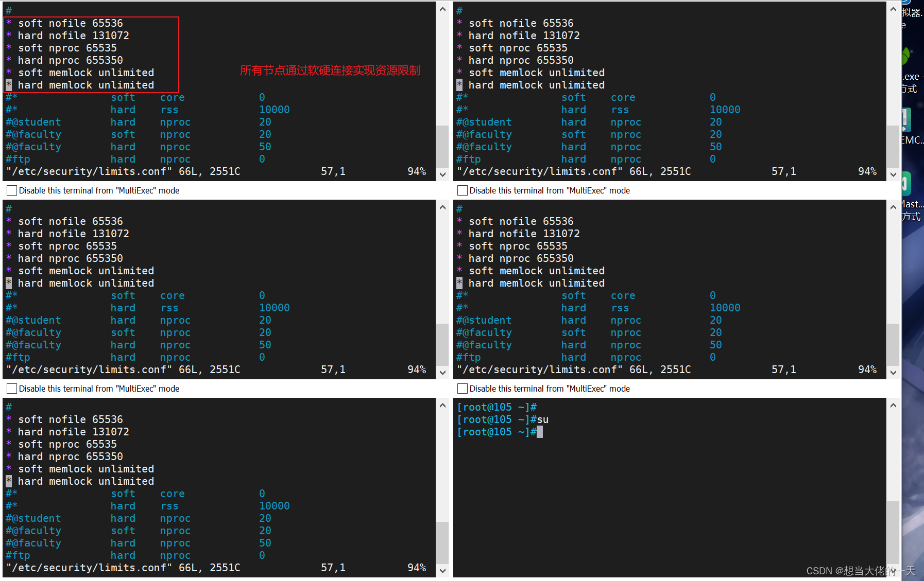Screen dimensions: 924x581
Task: Click scrollbar thumb of top-left terminal
Action: (x=442, y=146)
